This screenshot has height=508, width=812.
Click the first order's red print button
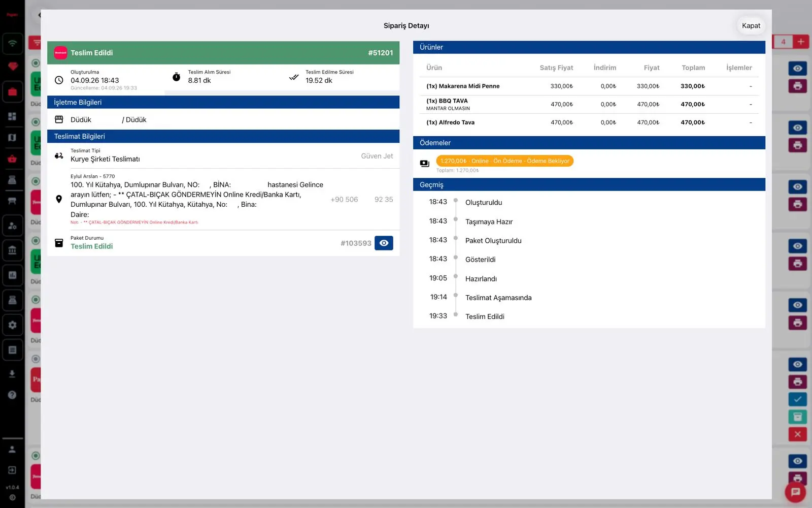797,86
